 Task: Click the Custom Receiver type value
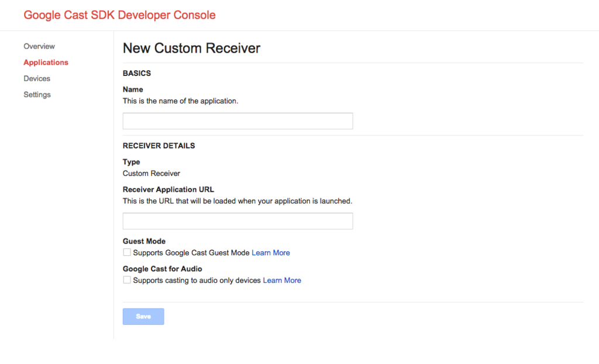click(152, 173)
